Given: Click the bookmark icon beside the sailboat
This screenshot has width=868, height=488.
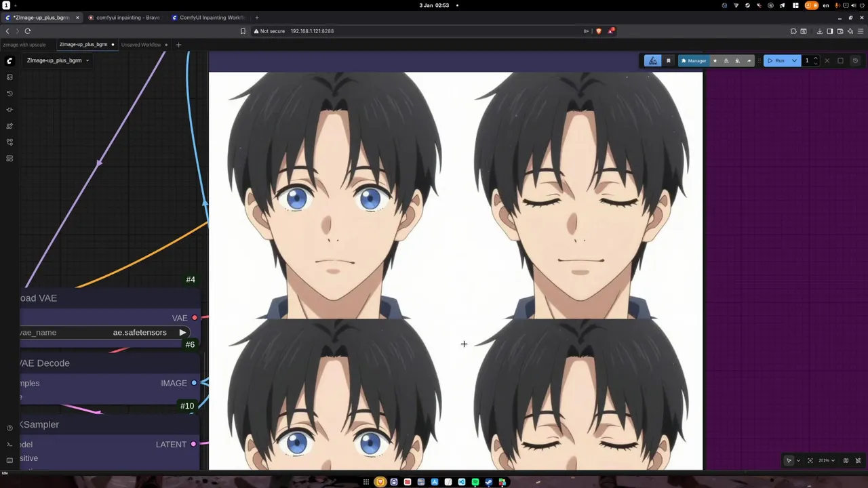Looking at the screenshot, I should [669, 61].
